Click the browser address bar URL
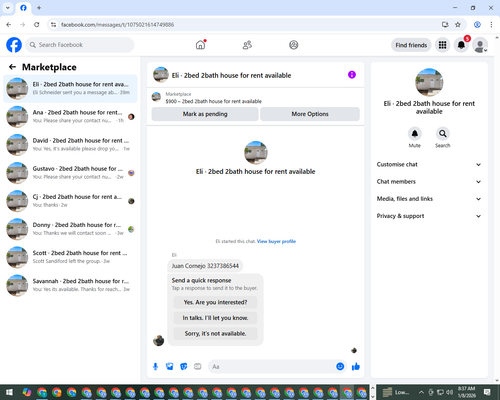This screenshot has height=400, width=500. pos(117,25)
